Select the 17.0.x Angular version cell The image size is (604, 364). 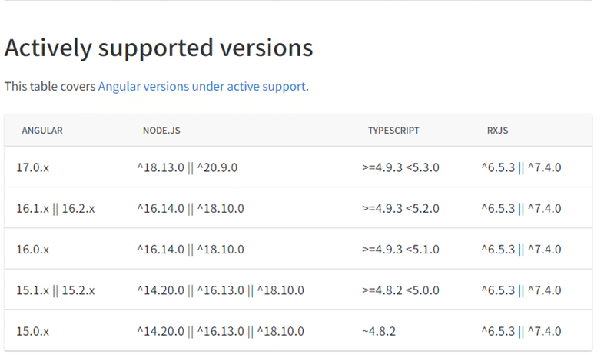click(33, 167)
